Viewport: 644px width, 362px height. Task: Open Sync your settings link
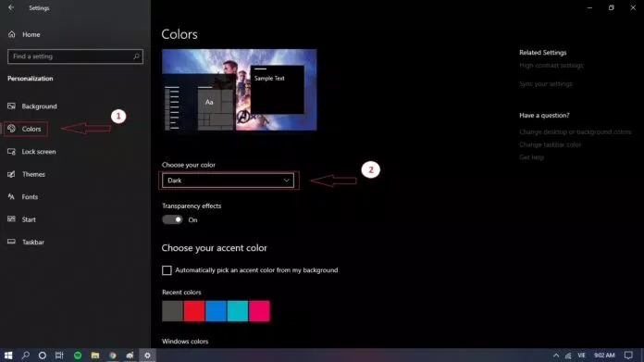click(545, 84)
